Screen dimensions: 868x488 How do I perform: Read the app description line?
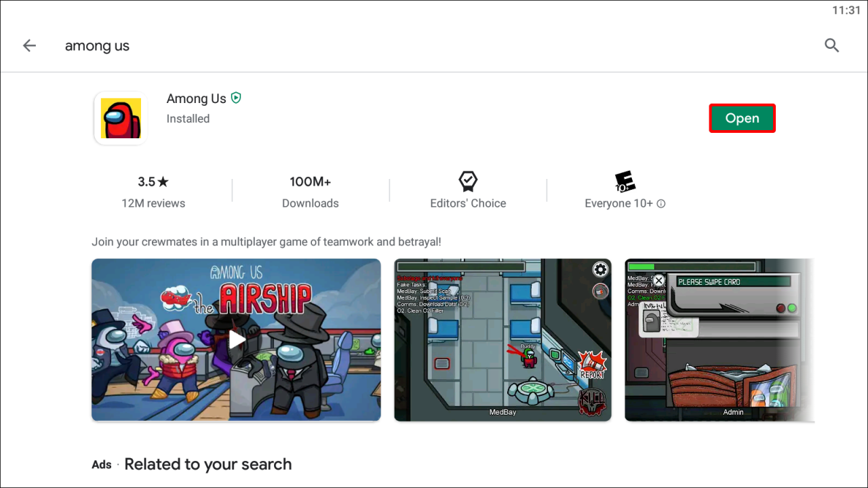point(267,241)
